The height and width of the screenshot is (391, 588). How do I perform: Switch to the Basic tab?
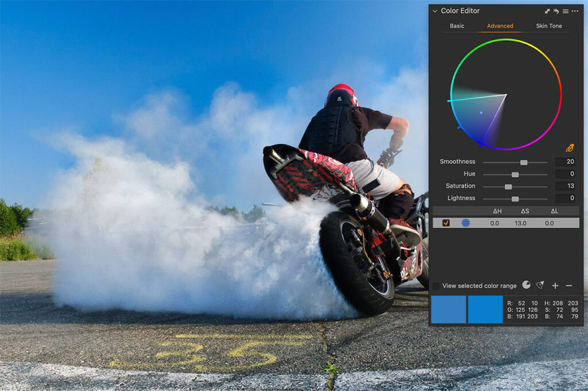tap(457, 26)
